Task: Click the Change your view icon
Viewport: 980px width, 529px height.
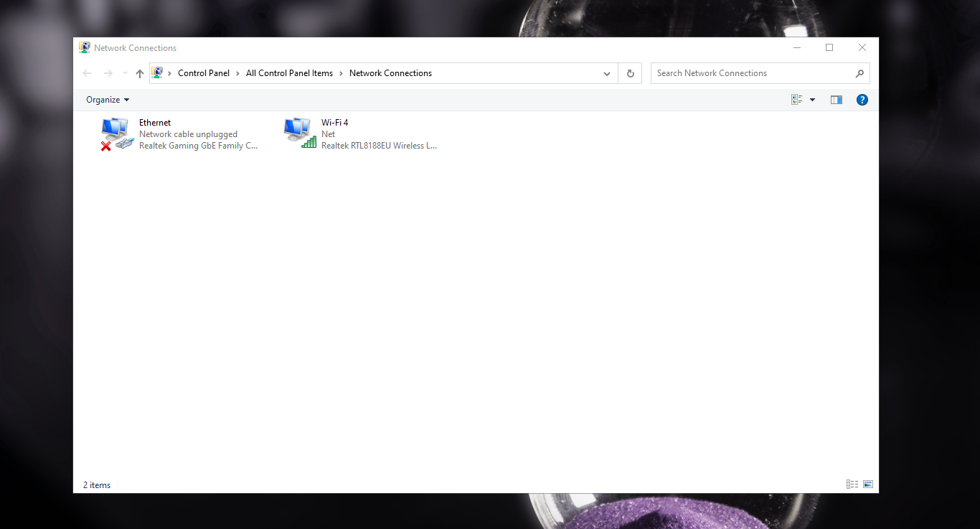Action: [x=796, y=100]
